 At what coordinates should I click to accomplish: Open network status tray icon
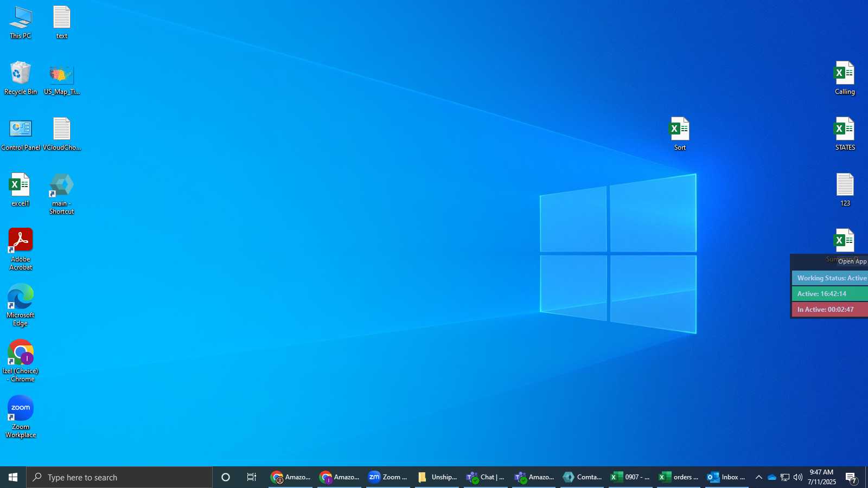point(785,477)
